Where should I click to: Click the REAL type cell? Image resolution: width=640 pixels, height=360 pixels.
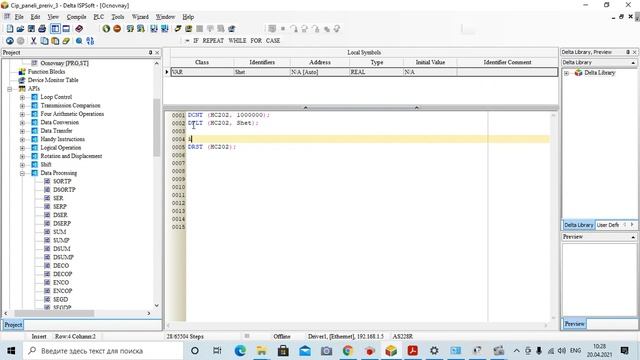[x=376, y=72]
